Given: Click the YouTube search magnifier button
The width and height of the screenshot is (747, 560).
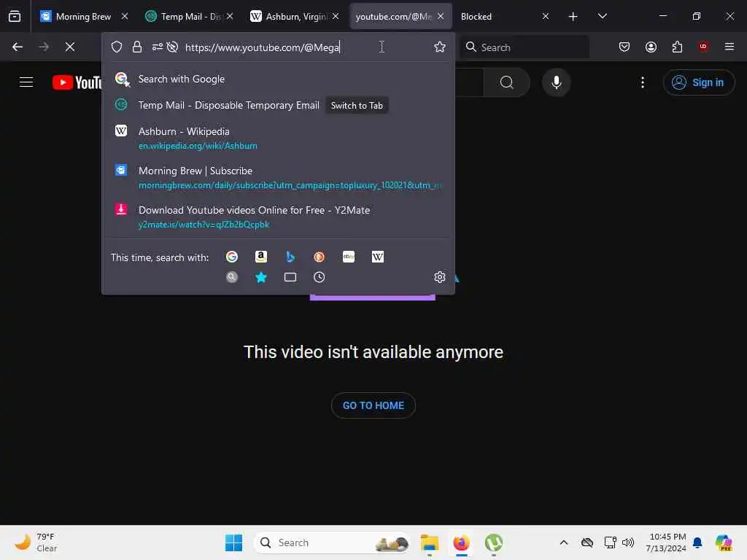Looking at the screenshot, I should (x=507, y=82).
